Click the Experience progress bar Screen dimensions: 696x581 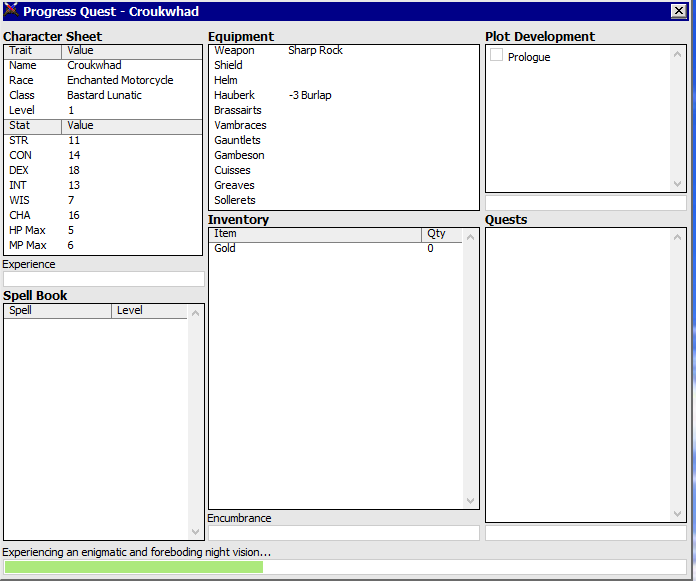[104, 279]
